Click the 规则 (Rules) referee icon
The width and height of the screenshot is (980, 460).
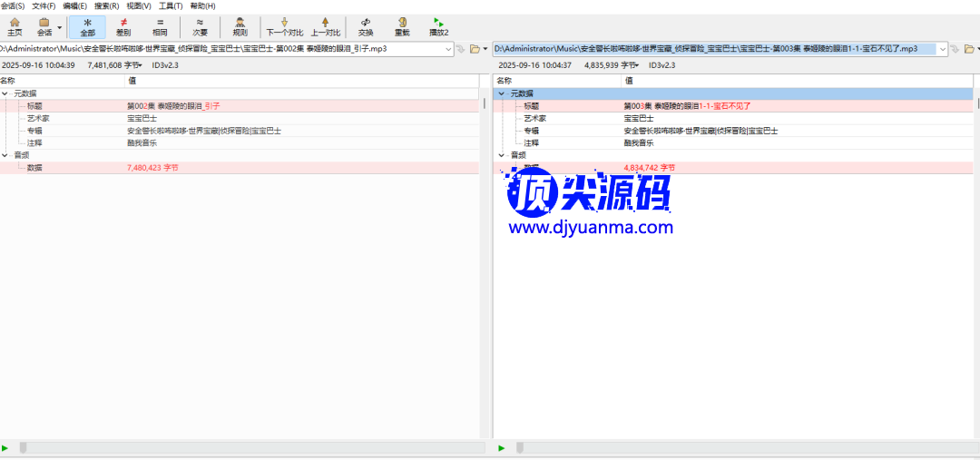click(x=240, y=26)
